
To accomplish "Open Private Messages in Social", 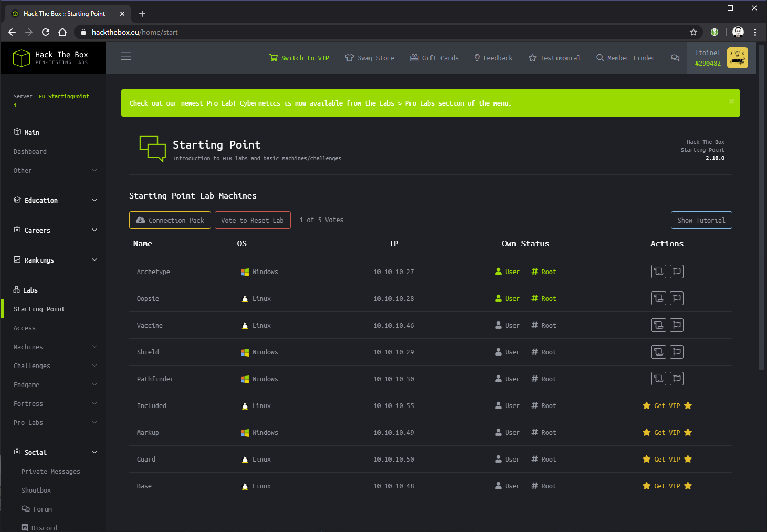I will (51, 471).
